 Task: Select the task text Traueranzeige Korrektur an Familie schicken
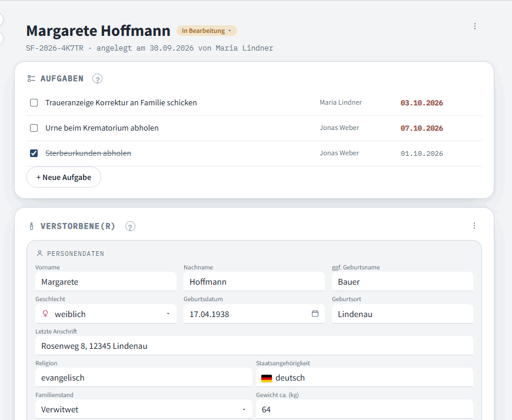tap(121, 103)
